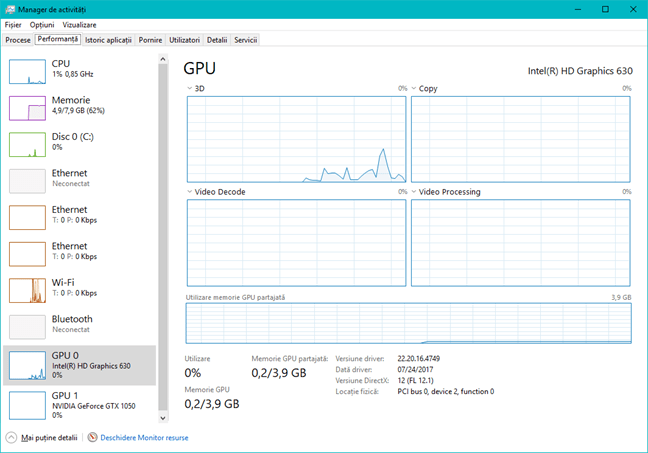The height and width of the screenshot is (453, 648).
Task: Switch to the Procese tab
Action: pyautogui.click(x=18, y=40)
